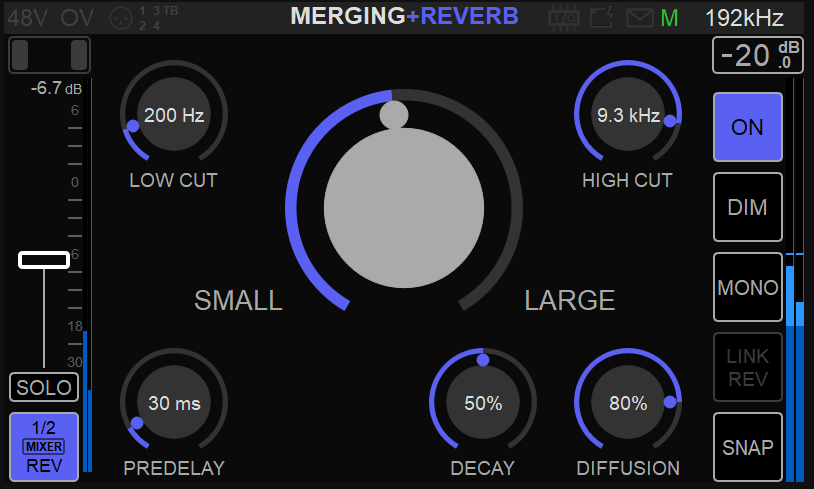
Task: Click the fader handle at -6 dB
Action: click(44, 260)
